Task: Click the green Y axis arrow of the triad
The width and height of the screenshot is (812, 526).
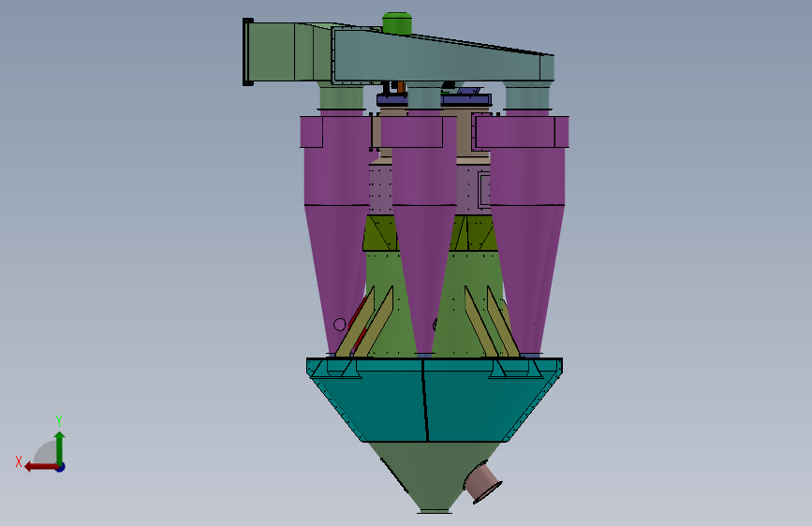Action: (60, 447)
